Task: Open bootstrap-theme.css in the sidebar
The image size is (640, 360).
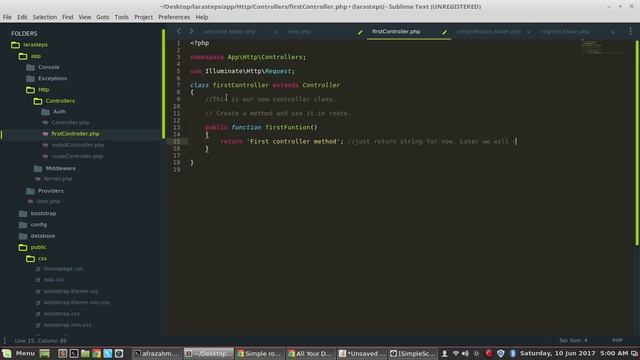Action: pyautogui.click(x=71, y=291)
